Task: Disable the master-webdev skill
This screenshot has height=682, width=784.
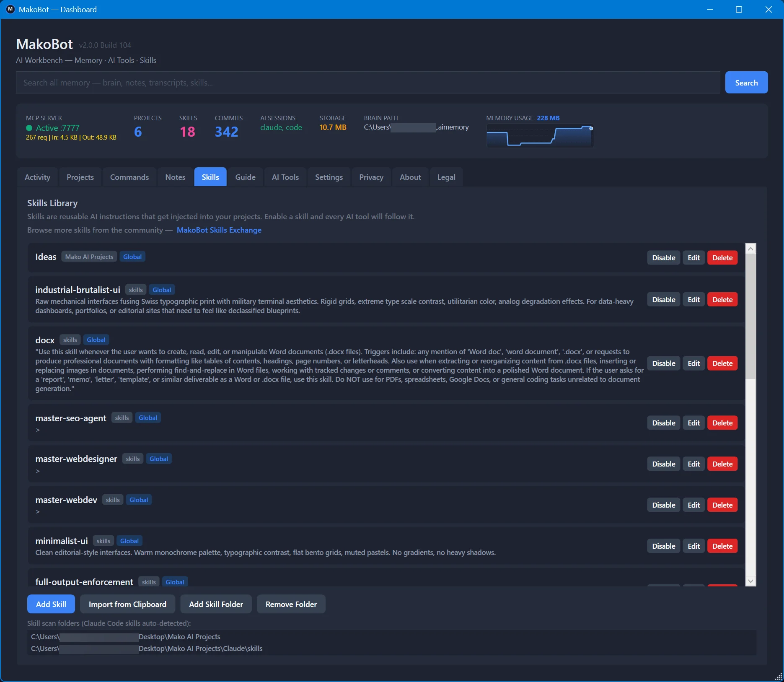Action: click(663, 505)
